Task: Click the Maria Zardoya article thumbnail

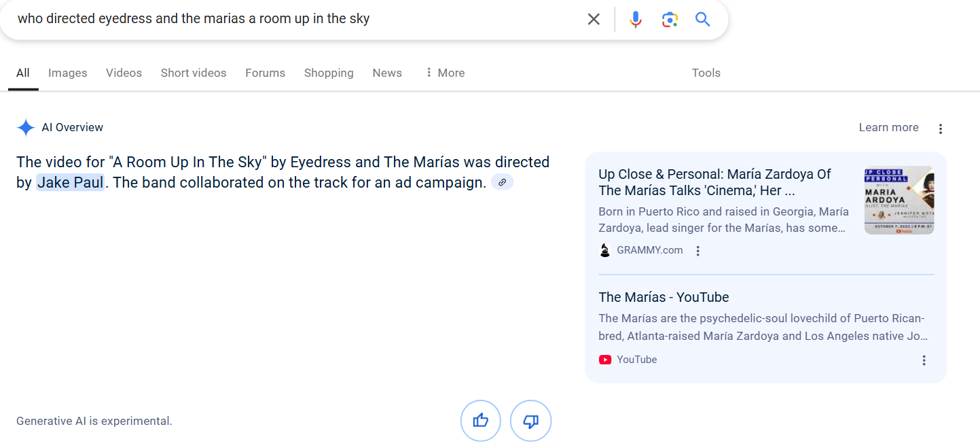Action: click(x=899, y=201)
